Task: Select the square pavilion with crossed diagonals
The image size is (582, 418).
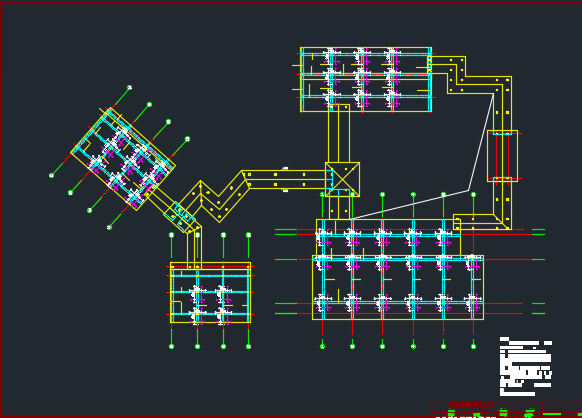Action: (x=342, y=179)
